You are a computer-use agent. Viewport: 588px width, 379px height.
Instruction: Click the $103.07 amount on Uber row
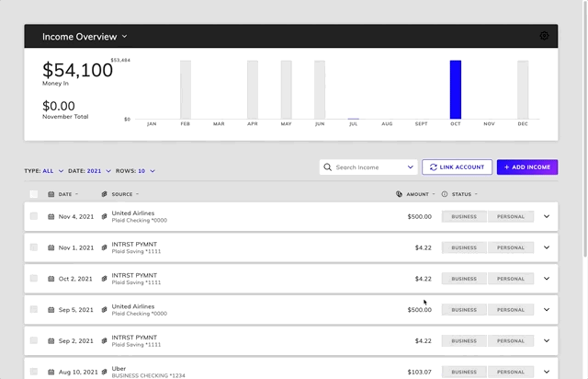pos(419,373)
